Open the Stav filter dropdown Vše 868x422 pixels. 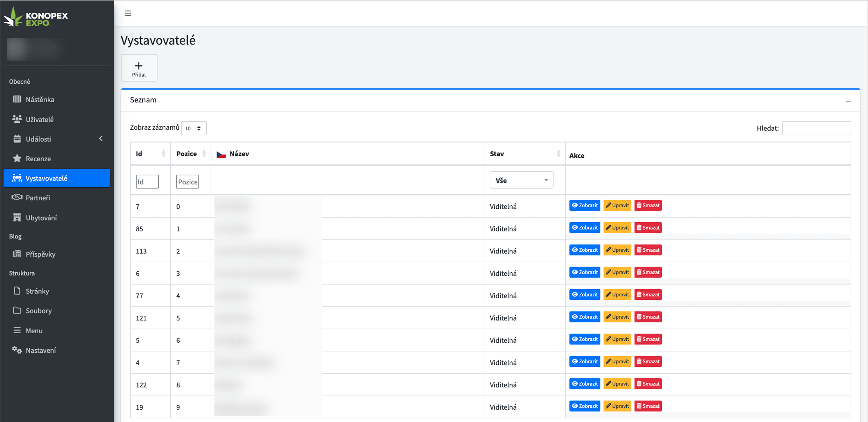pyautogui.click(x=521, y=180)
